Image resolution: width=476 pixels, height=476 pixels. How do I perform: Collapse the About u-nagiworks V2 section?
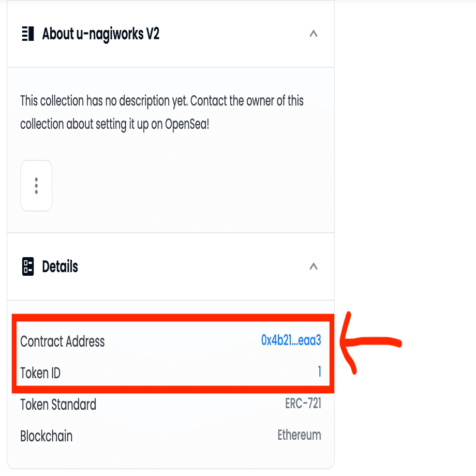(x=313, y=34)
